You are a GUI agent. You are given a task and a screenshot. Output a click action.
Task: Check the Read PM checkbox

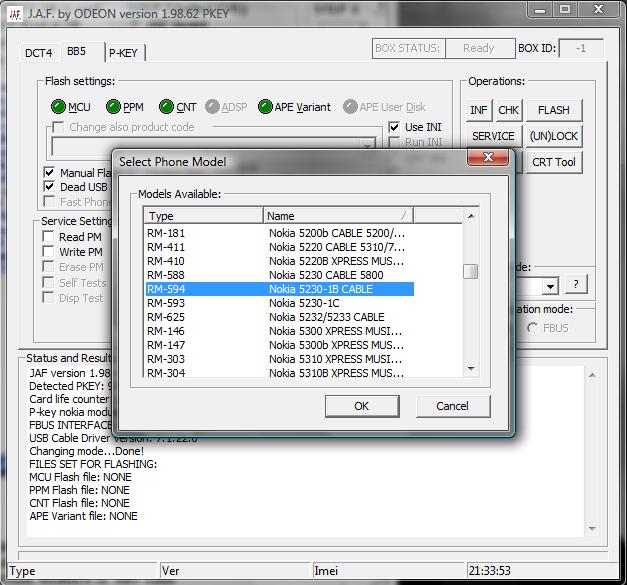click(x=48, y=236)
